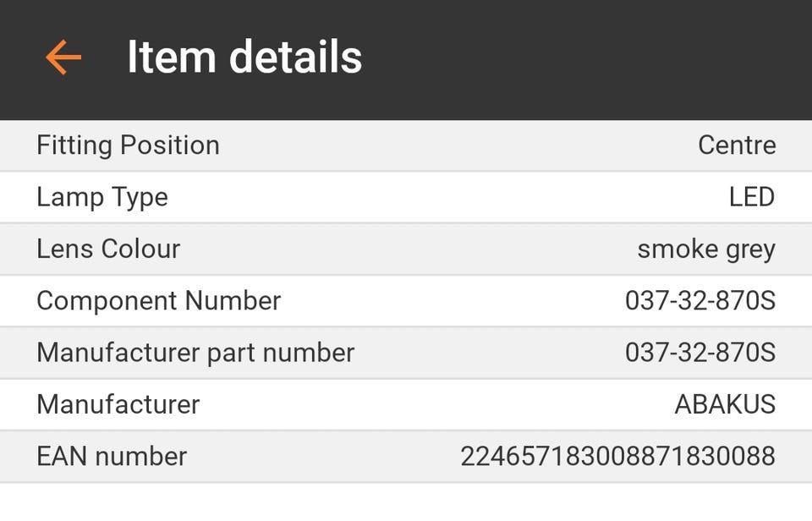Select the ABAKUS manufacturer name
This screenshot has height=521, width=812.
725,404
